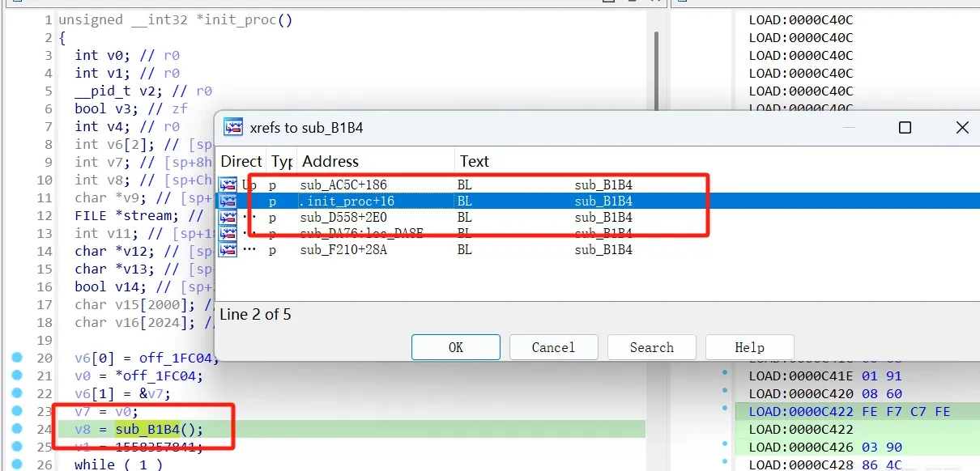The image size is (980, 471).
Task: Click highlighted sub_B1B4 call on line 24
Action: click(x=147, y=430)
